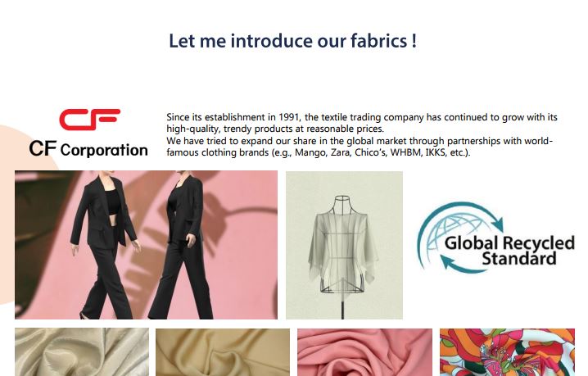Click the left model in black blazer
The height and width of the screenshot is (376, 588).
point(103,245)
